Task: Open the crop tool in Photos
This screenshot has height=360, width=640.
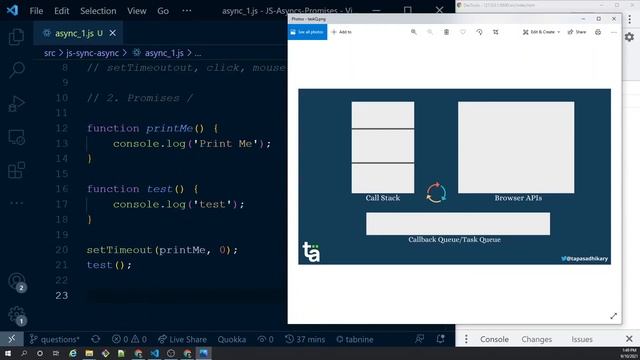Action: (496, 32)
